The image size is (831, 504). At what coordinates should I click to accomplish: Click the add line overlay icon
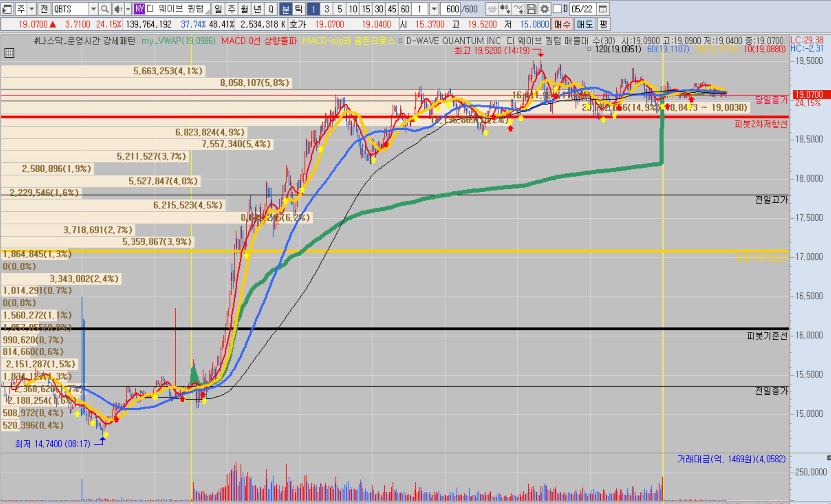pyautogui.click(x=518, y=9)
